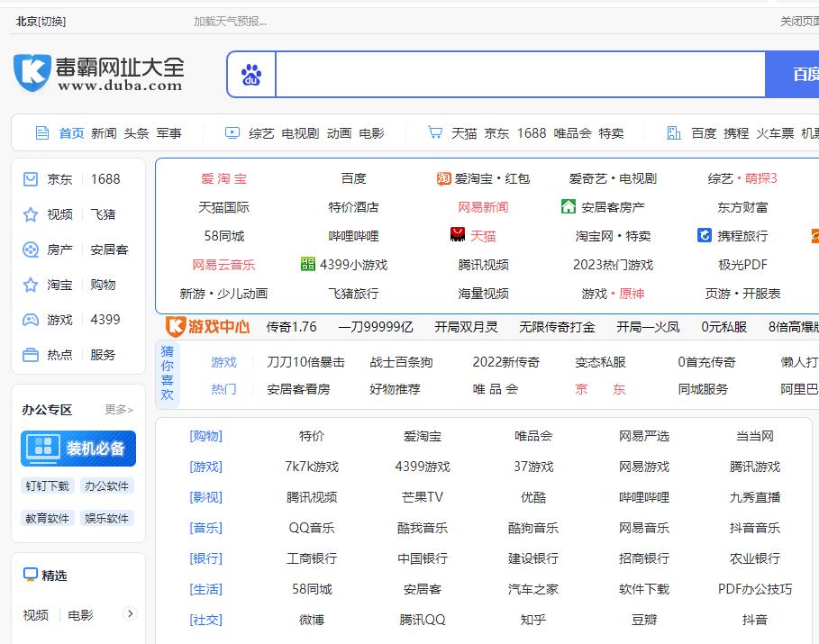Click the gamepad icon beside 游戏

31,320
